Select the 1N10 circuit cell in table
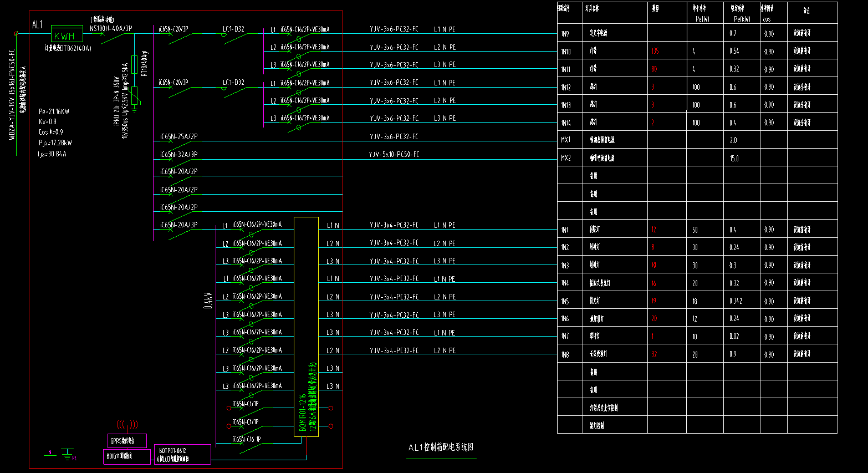Screen dimensions: 868x473 coord(565,52)
